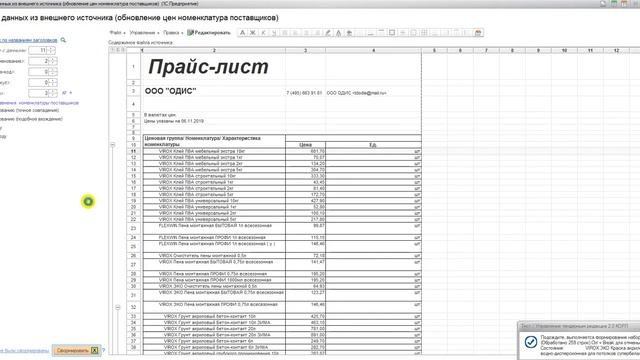Click the Ценовая группа/ Номенклатура header cell
Viewport: 640px width, 360px height.
point(213,141)
